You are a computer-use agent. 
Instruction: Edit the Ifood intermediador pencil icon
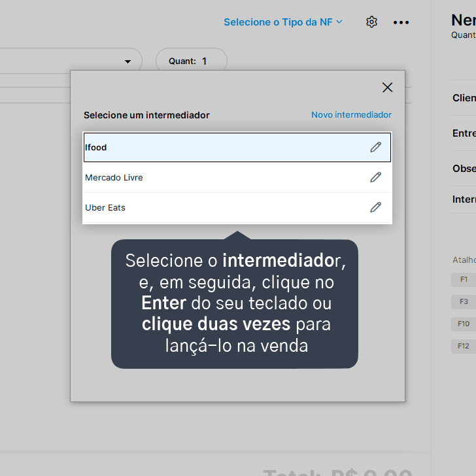click(375, 147)
